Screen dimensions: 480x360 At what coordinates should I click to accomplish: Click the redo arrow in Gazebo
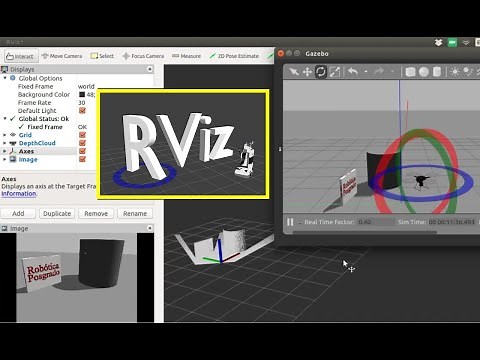coord(379,71)
